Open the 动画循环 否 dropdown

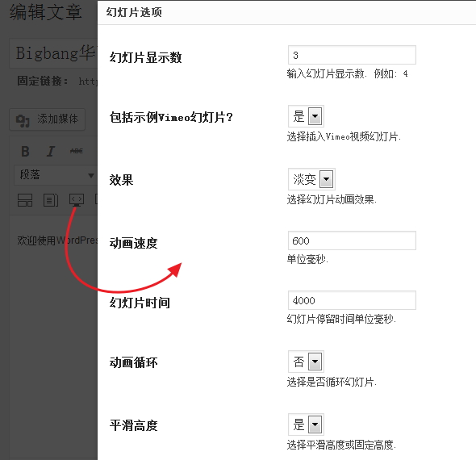(306, 362)
